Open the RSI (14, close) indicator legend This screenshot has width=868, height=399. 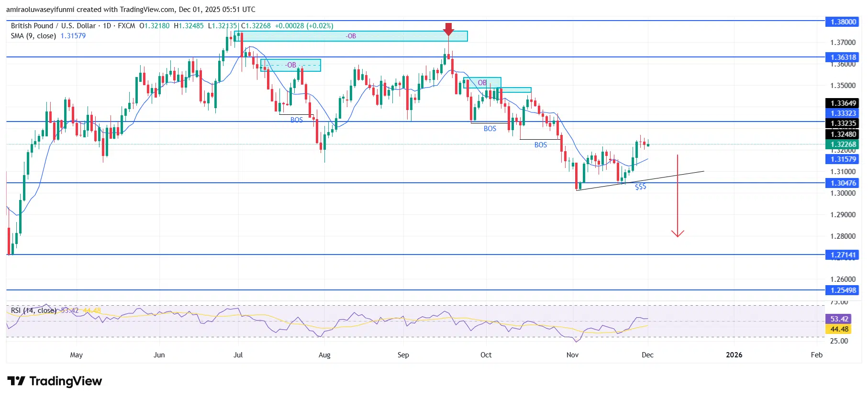click(x=33, y=310)
